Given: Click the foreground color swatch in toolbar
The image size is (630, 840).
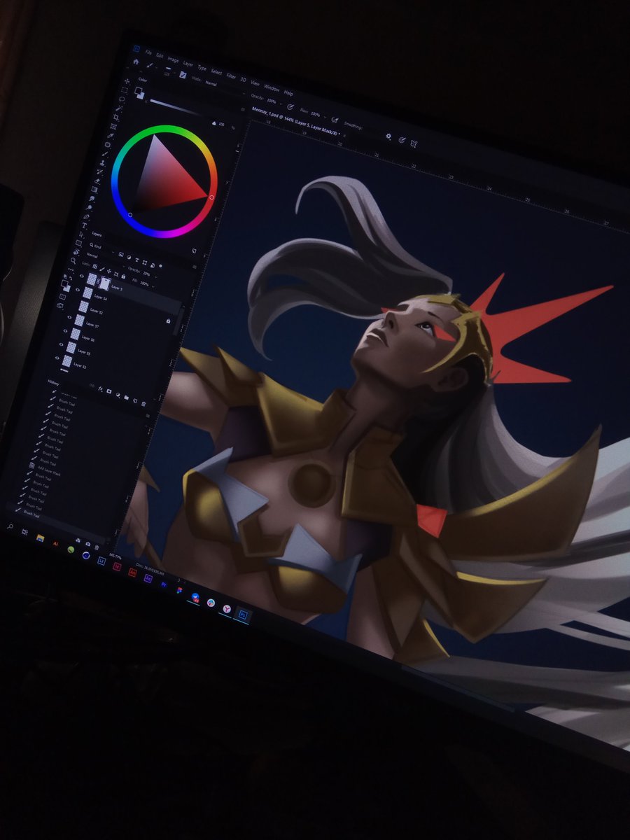Looking at the screenshot, I should click(64, 283).
